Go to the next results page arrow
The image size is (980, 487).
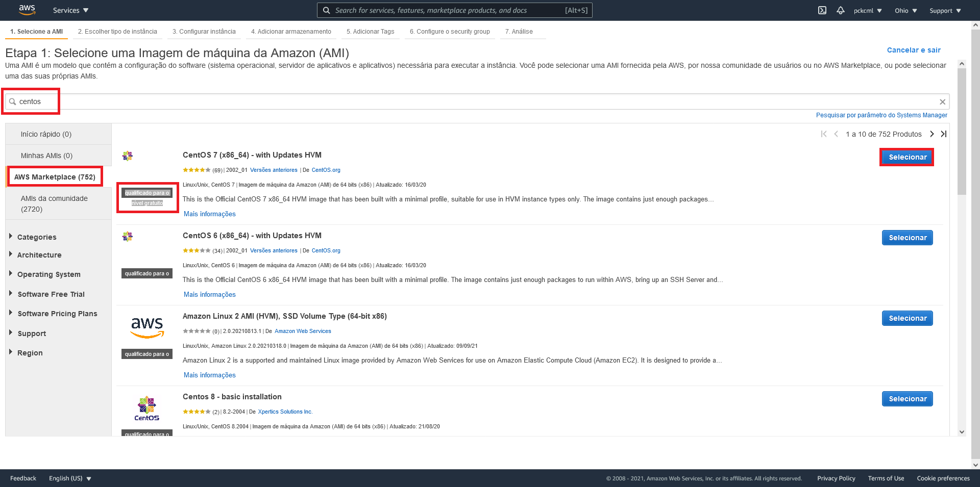932,134
